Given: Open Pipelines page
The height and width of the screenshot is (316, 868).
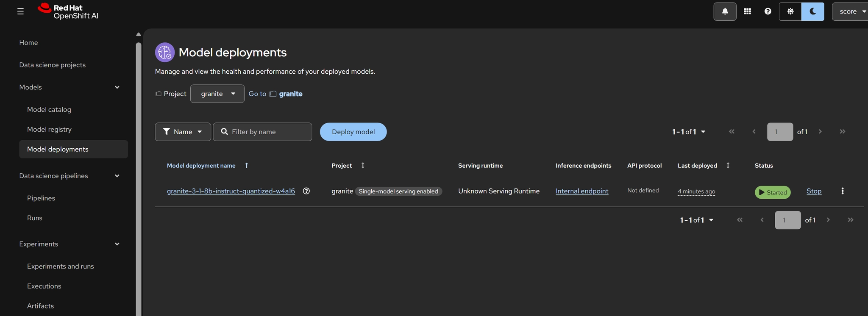Looking at the screenshot, I should click(41, 198).
